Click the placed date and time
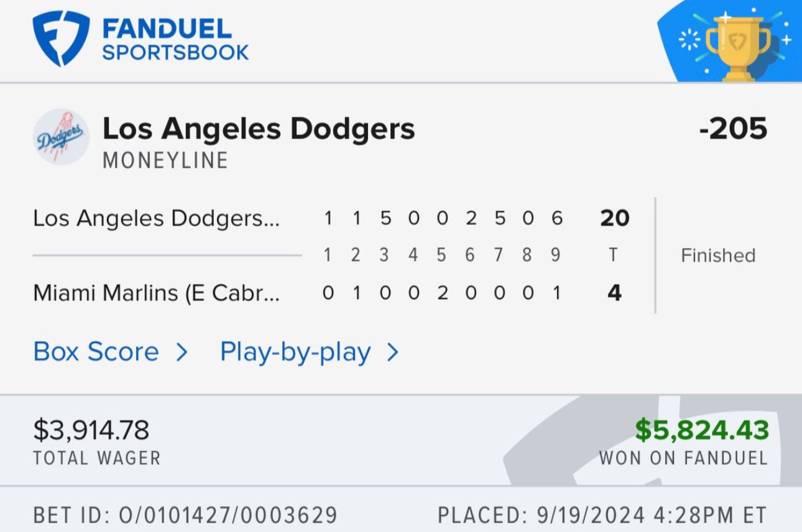Image resolution: width=802 pixels, height=532 pixels. (x=602, y=515)
